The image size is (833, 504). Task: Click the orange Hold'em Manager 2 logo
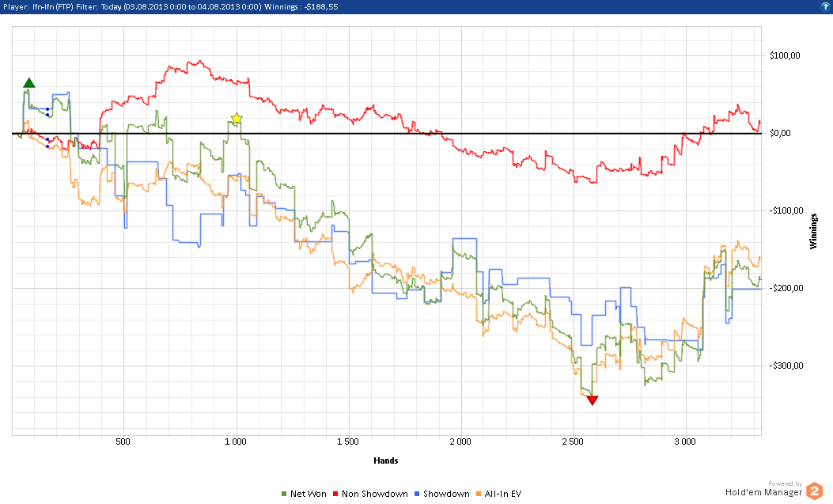tap(814, 491)
